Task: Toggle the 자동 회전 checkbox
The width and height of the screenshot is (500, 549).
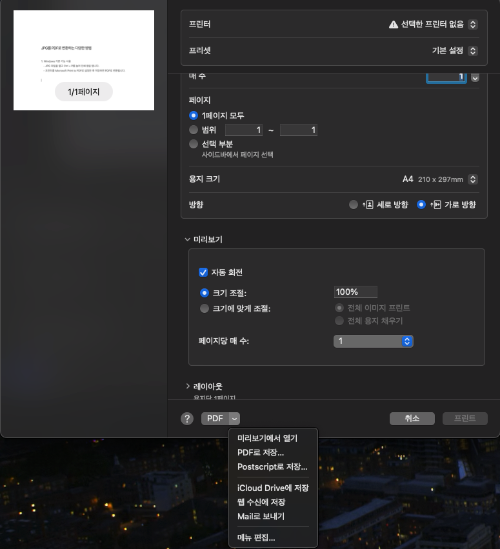Action: [x=203, y=272]
